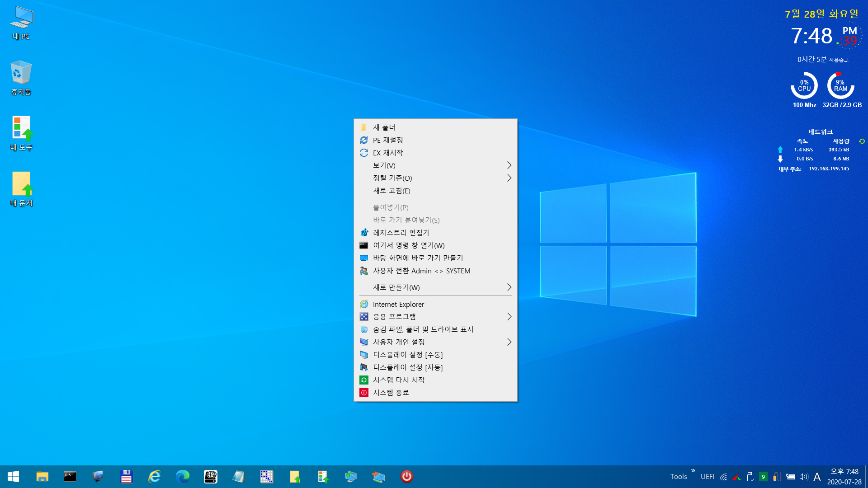Open the volume speaker tray icon

803,477
